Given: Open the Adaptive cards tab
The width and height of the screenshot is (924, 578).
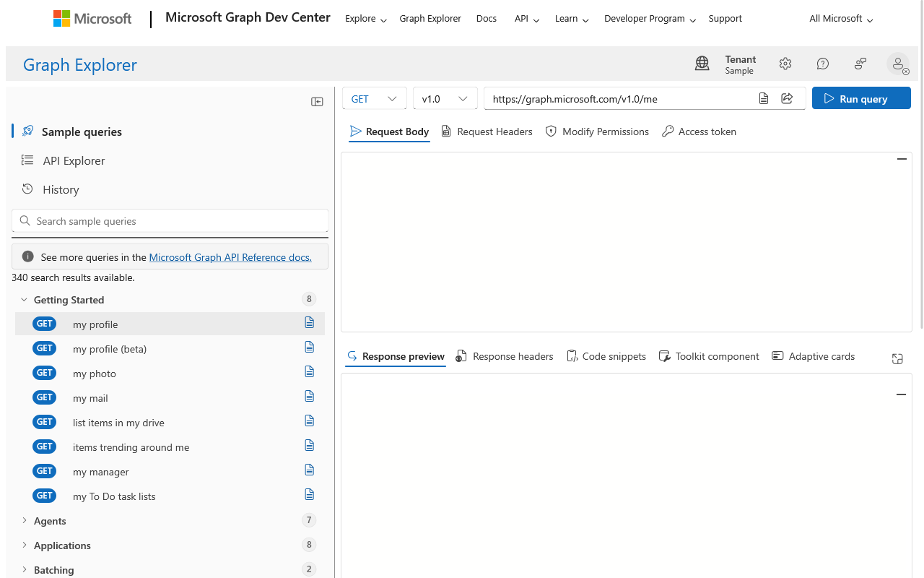Looking at the screenshot, I should pyautogui.click(x=813, y=356).
